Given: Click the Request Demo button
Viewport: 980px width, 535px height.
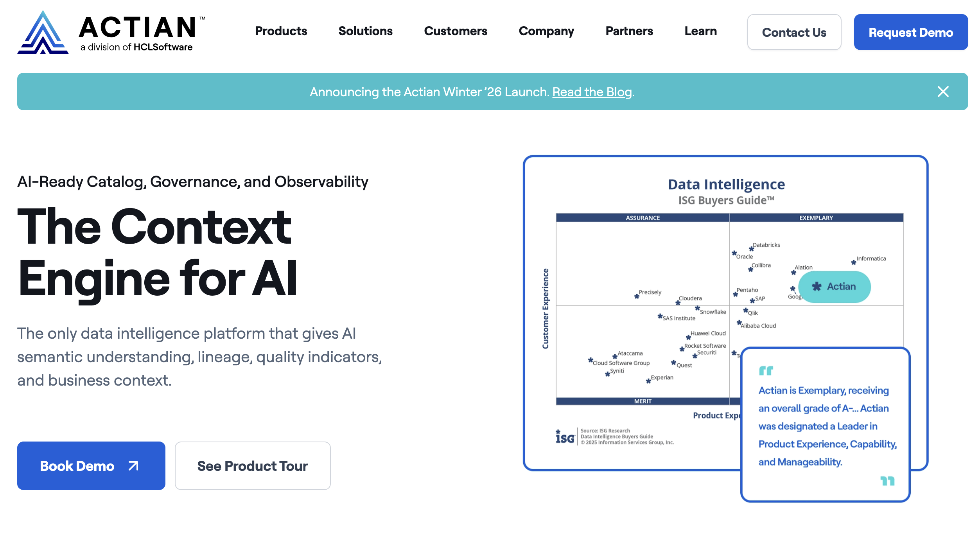Looking at the screenshot, I should pos(910,32).
